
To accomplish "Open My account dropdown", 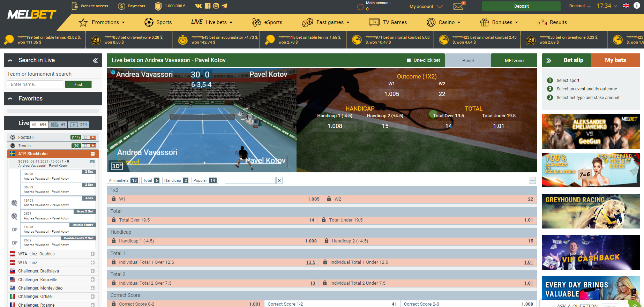I will pos(426,6).
